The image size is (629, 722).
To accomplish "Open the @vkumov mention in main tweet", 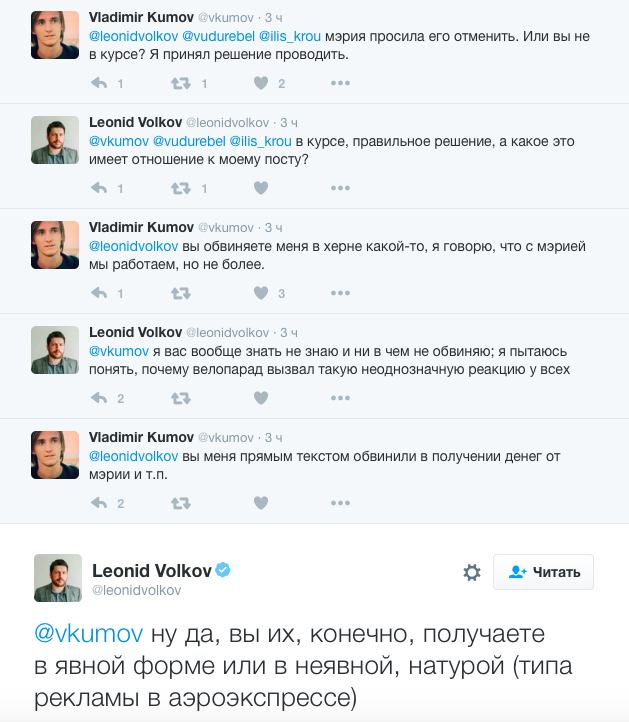I will click(x=88, y=634).
